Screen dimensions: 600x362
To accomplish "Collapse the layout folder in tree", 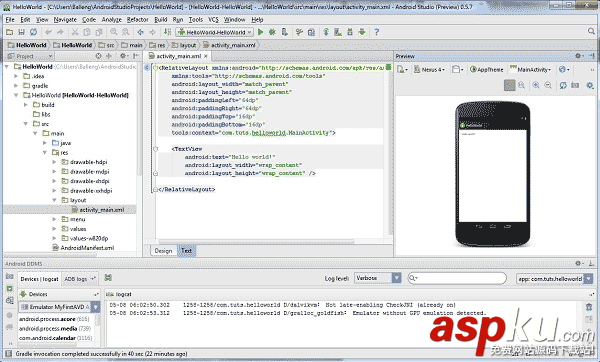I will pyautogui.click(x=54, y=200).
